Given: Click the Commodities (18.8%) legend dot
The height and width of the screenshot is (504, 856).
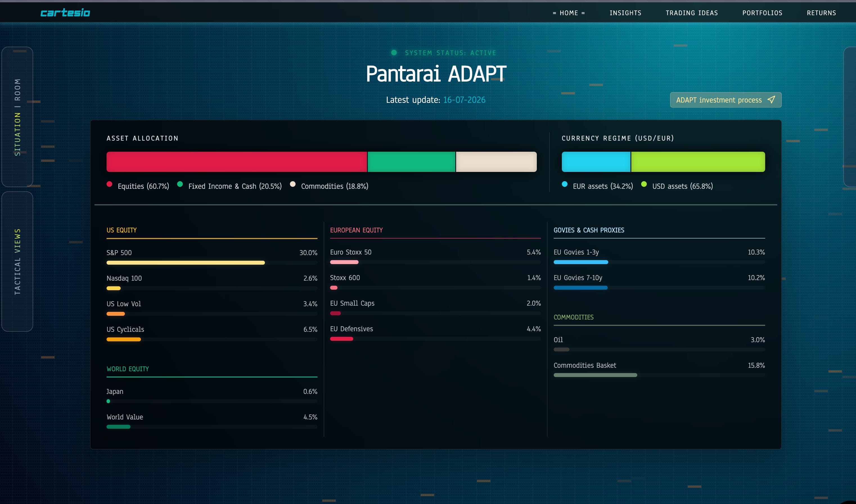Looking at the screenshot, I should (x=293, y=184).
